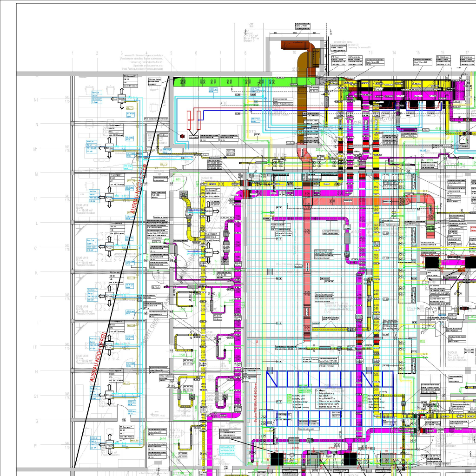476x476 pixels.
Task: Select grid column number 5 in the header
Action: (x=171, y=53)
